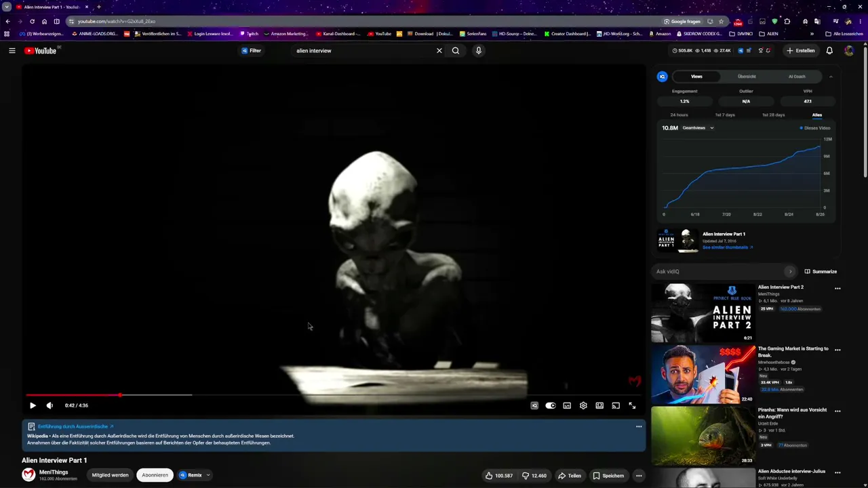The height and width of the screenshot is (488, 868).
Task: Open the AI Coach tab
Action: tap(797, 77)
